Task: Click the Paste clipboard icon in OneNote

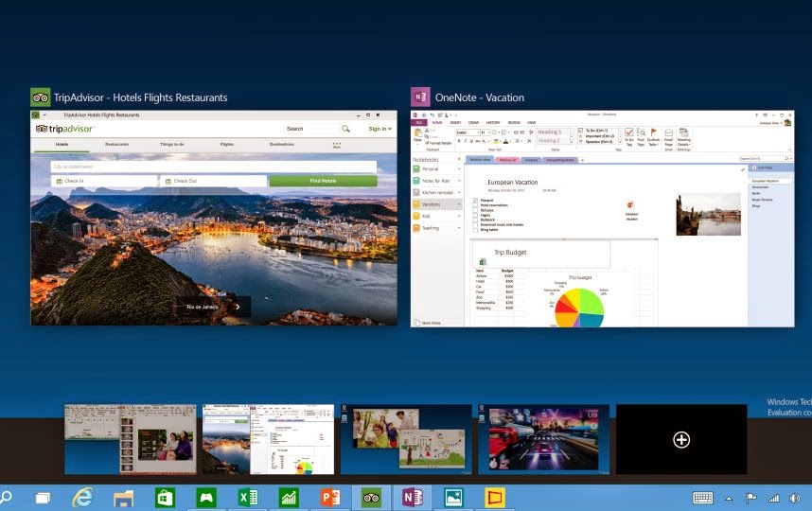Action: 417,134
